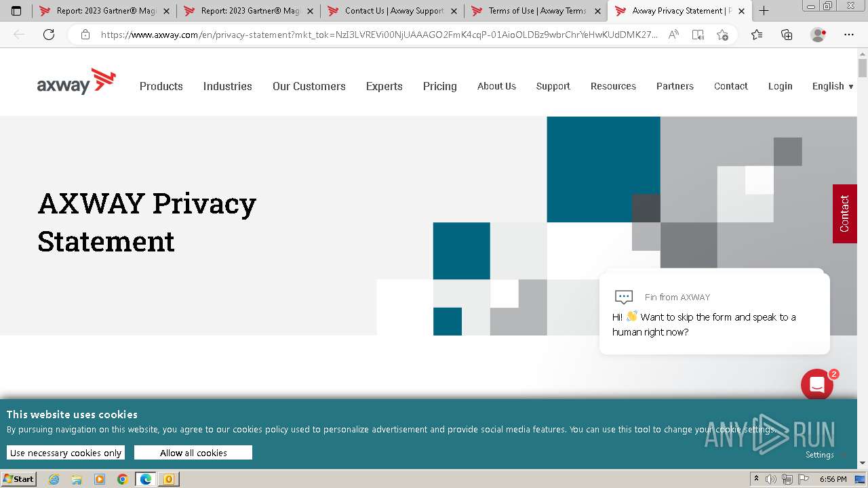Switch to first Gartner Report tab
The width and height of the screenshot is (868, 488).
pyautogui.click(x=104, y=11)
